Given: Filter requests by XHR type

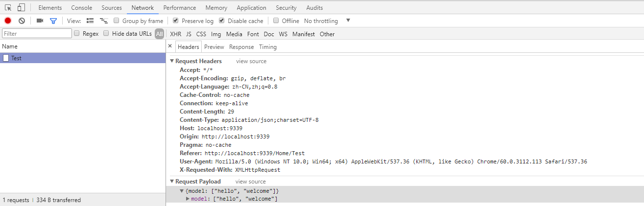Looking at the screenshot, I should point(175,34).
